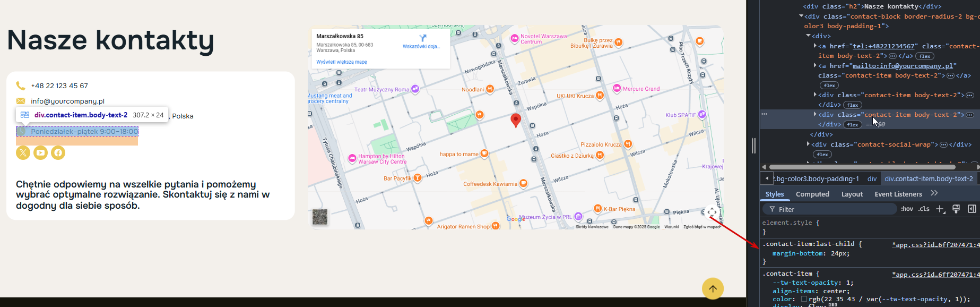Click the rgb color swatch in .contact-item

804,300
